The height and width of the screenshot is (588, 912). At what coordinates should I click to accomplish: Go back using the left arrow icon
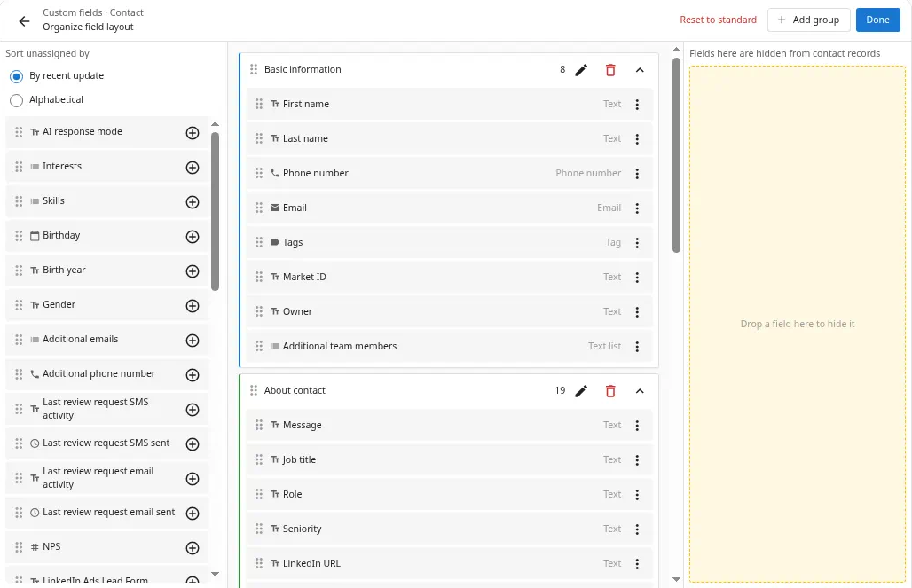[x=24, y=21]
